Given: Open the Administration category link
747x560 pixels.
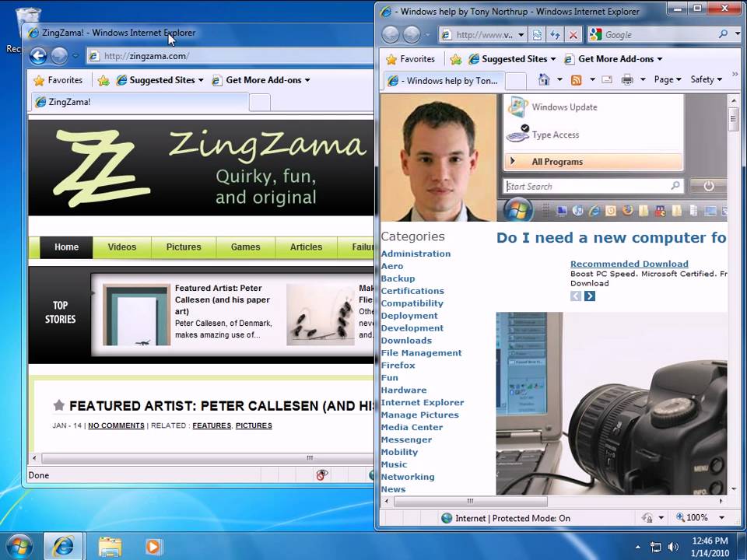Looking at the screenshot, I should tap(416, 254).
